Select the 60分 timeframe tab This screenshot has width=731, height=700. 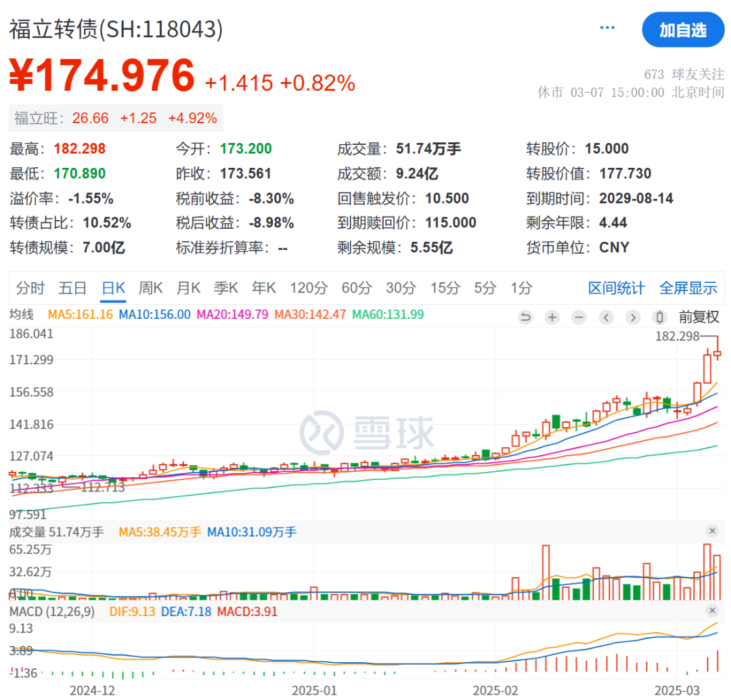(x=357, y=288)
